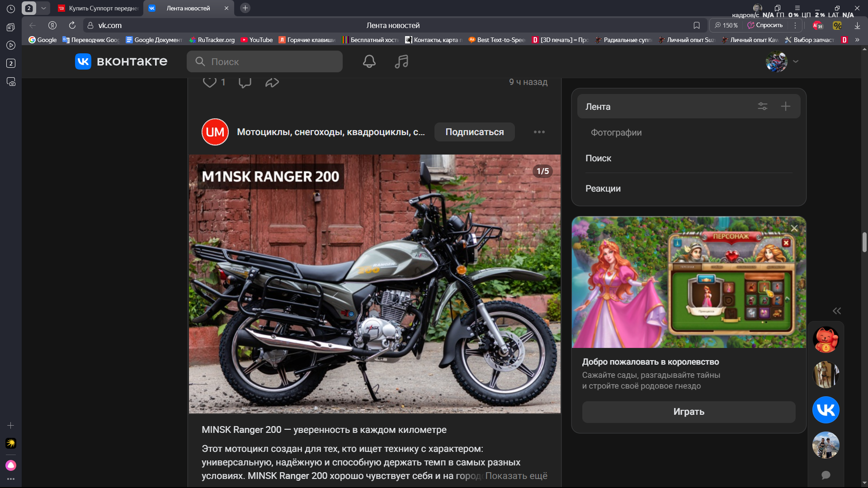
Task: Open the Google bookmark
Action: pos(43,40)
